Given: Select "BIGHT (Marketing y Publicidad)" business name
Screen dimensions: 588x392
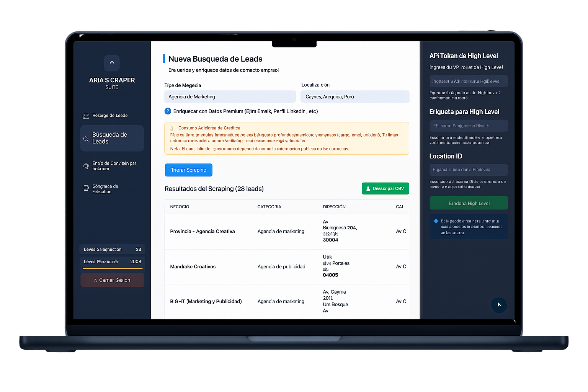Looking at the screenshot, I should (x=206, y=302).
